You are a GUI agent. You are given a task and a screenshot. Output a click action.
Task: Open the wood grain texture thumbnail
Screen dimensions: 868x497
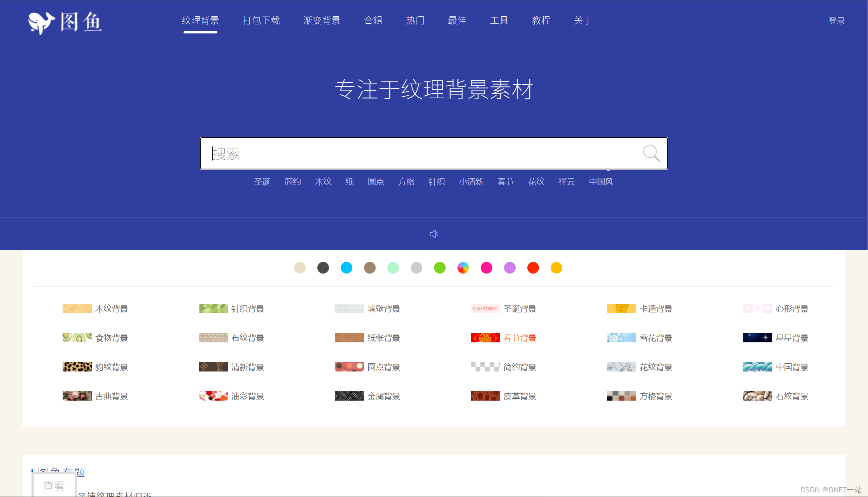pyautogui.click(x=77, y=309)
